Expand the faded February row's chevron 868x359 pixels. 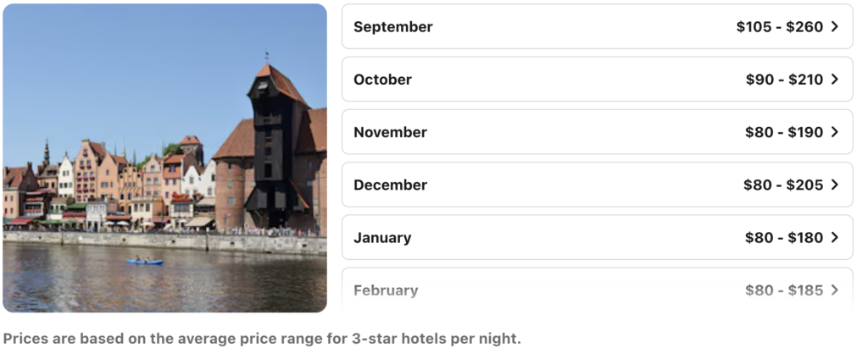click(835, 290)
